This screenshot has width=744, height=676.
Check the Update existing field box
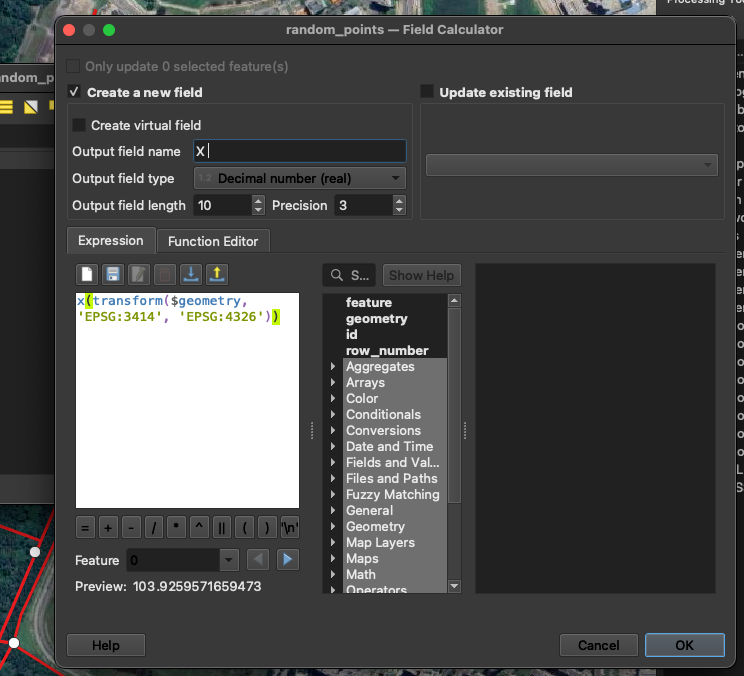[427, 92]
